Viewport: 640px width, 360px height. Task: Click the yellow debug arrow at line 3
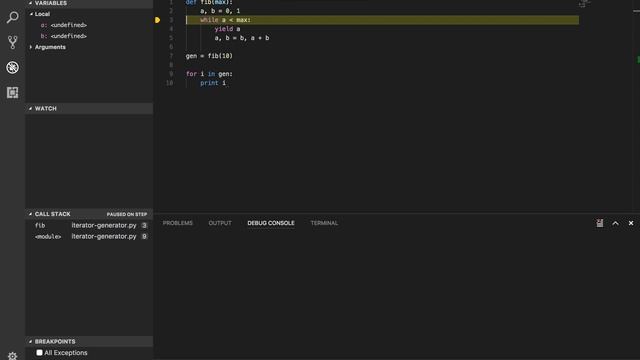[x=157, y=20]
